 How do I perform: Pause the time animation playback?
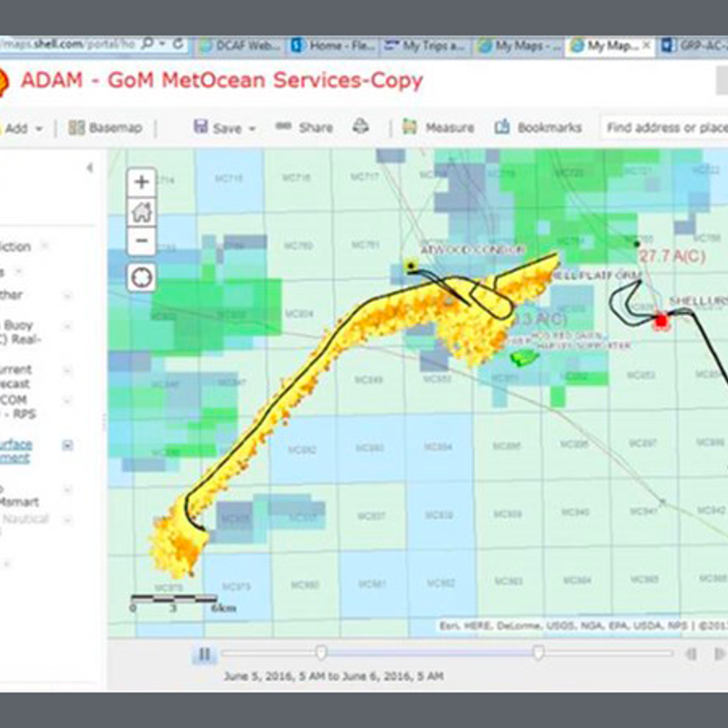[205, 653]
